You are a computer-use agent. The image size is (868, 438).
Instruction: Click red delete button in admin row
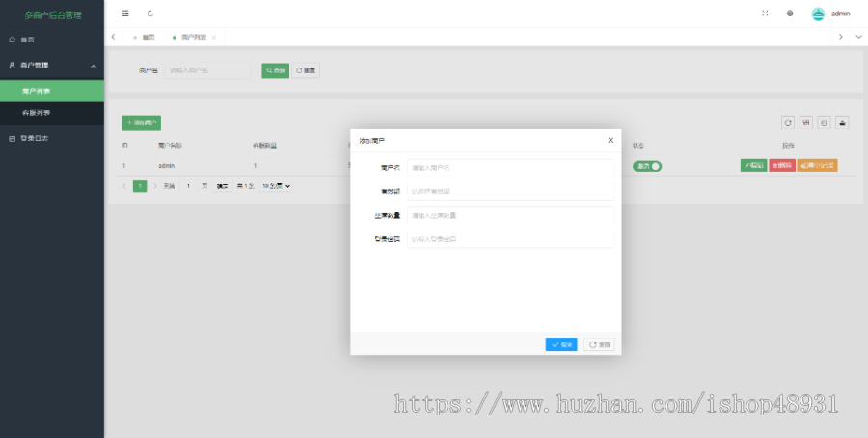coord(782,165)
